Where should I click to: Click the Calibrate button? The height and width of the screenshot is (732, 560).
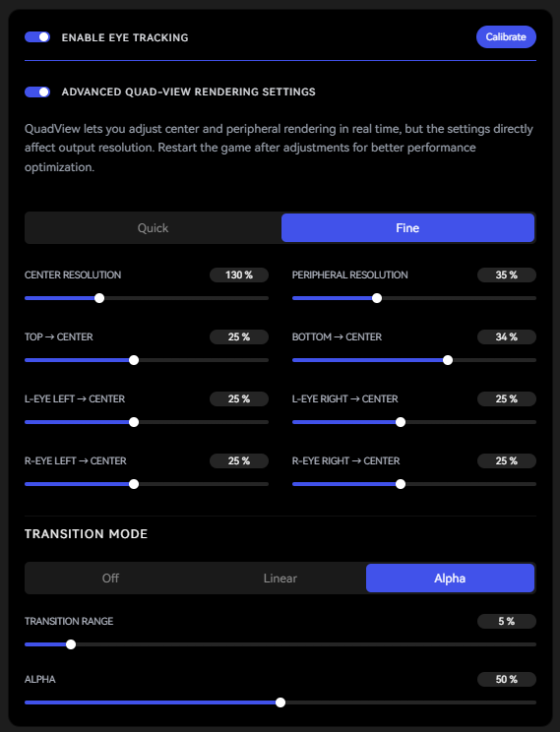[506, 36]
